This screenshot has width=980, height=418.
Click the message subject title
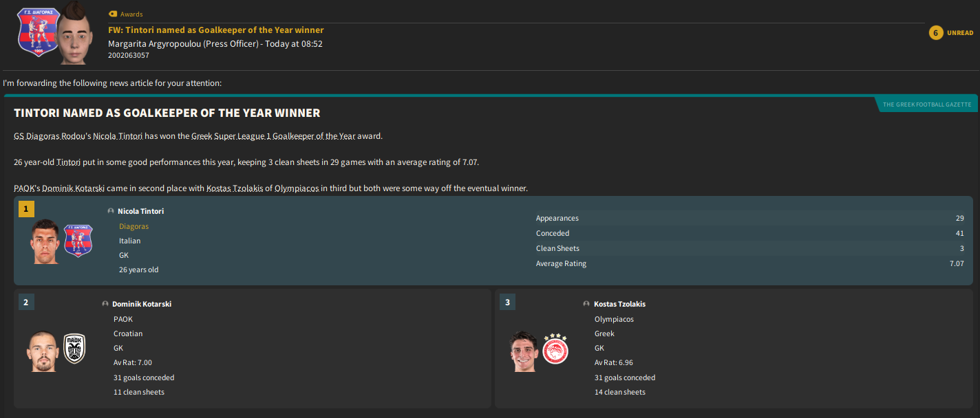coord(215,30)
